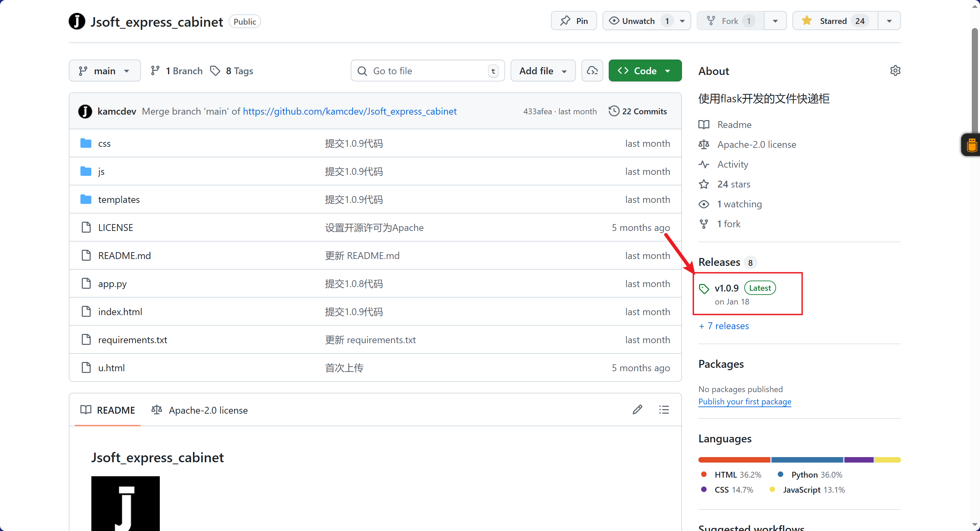The width and height of the screenshot is (980, 531).
Task: Switch to the Apache-2.0 license tab
Action: [x=199, y=410]
